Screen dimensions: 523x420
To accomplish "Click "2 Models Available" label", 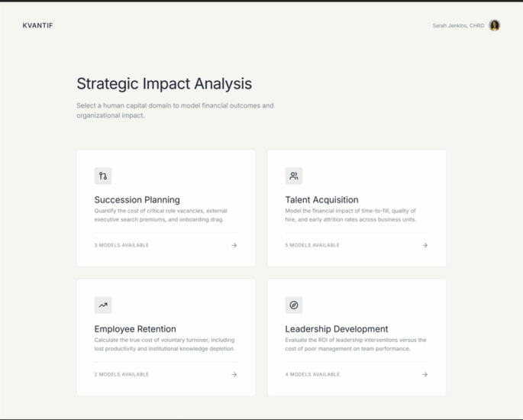I will click(121, 374).
